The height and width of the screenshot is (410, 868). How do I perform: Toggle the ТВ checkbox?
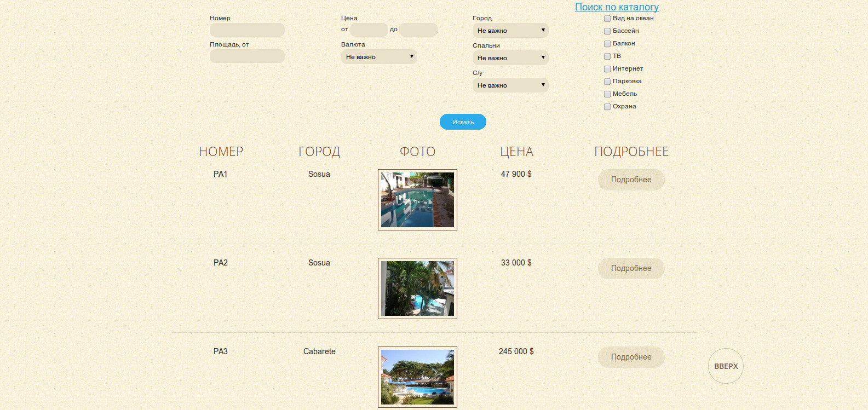[607, 56]
